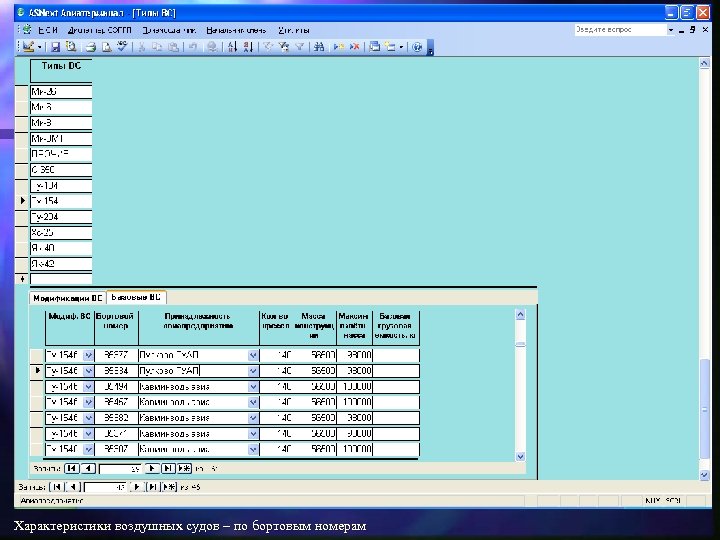Click the main form record number field
Screen dimensions: 720x540
(105, 487)
